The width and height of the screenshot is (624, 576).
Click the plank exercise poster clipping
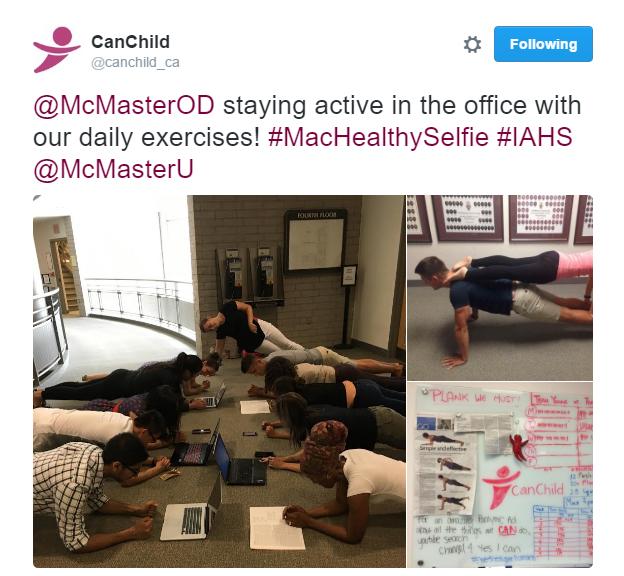click(445, 473)
